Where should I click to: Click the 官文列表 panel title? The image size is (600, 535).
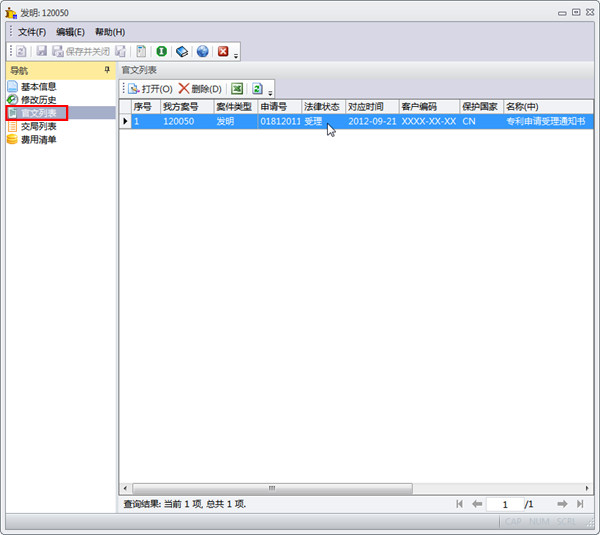[x=139, y=70]
